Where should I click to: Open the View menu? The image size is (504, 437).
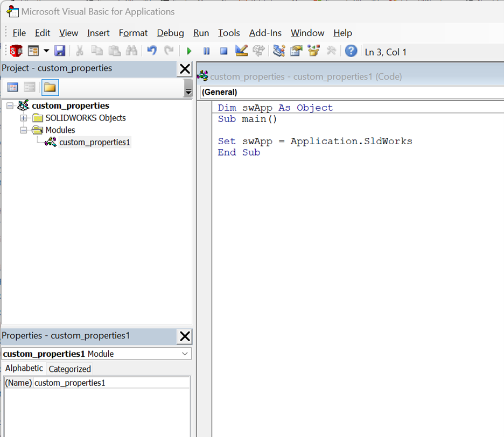pos(68,33)
